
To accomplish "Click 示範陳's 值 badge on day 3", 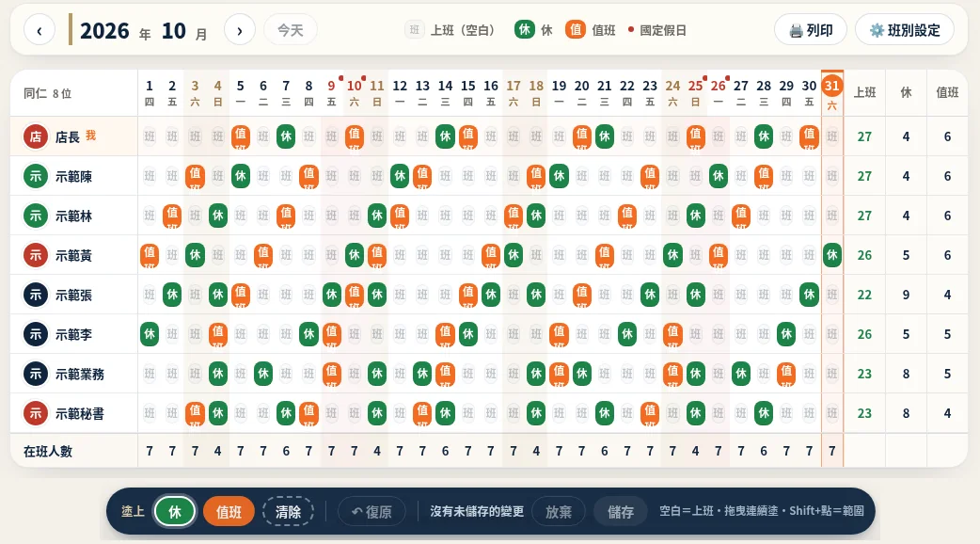I will coord(195,176).
